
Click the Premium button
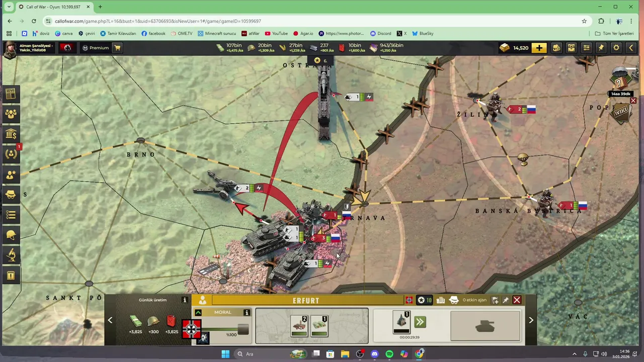coord(96,48)
